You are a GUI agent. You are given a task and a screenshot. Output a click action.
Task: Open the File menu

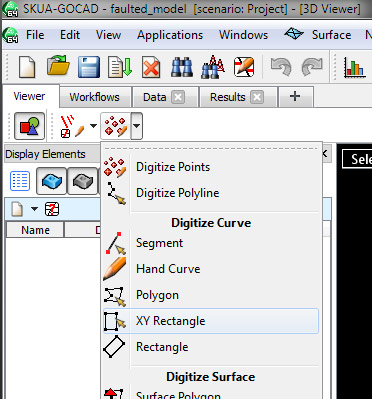(x=35, y=35)
